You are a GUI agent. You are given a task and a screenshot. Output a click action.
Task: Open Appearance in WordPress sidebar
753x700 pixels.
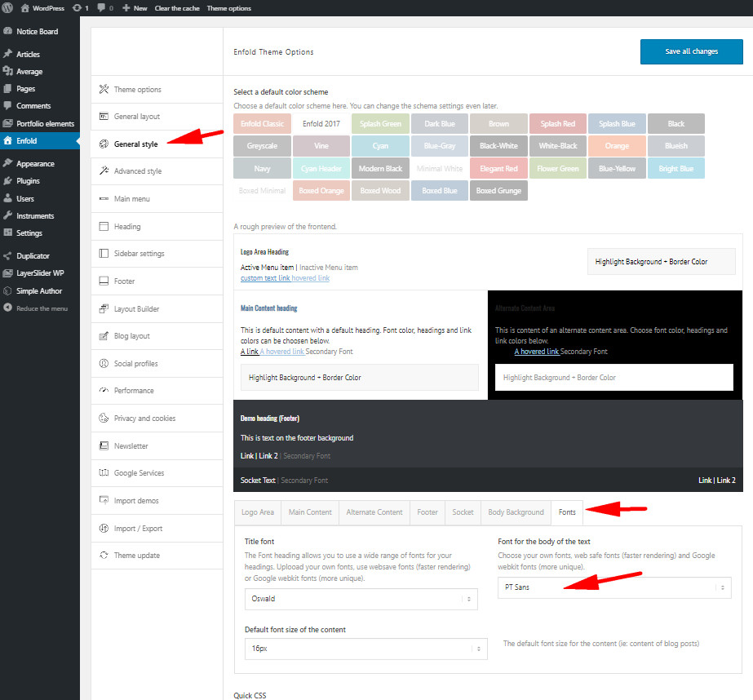click(40, 164)
